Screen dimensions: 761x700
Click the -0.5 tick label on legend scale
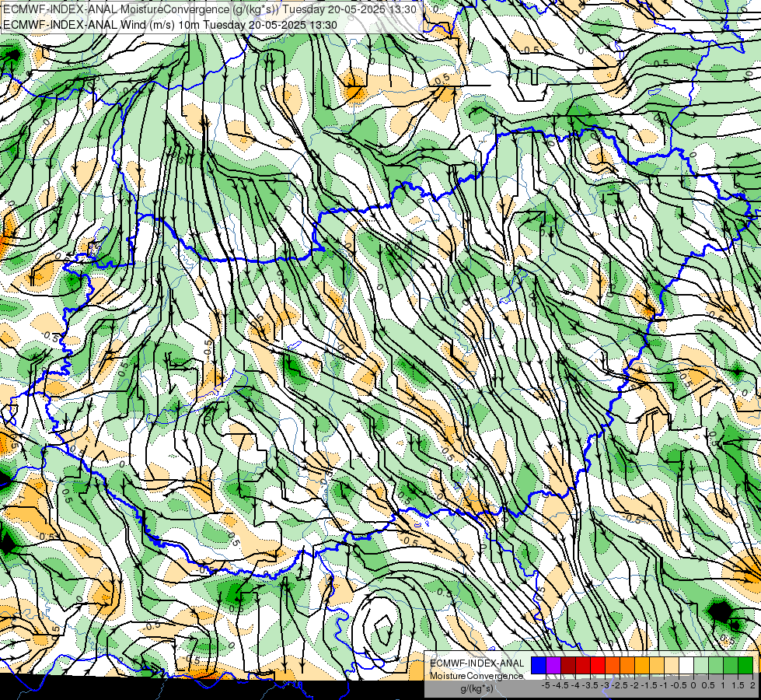[x=679, y=685]
